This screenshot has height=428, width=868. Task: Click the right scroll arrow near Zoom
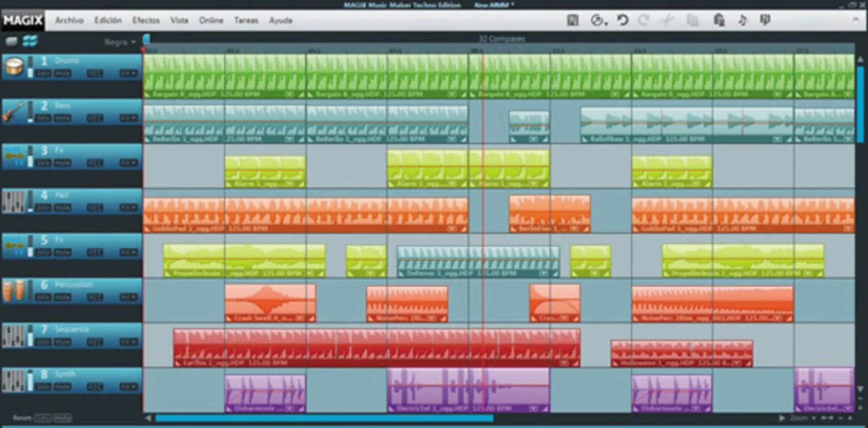782,418
